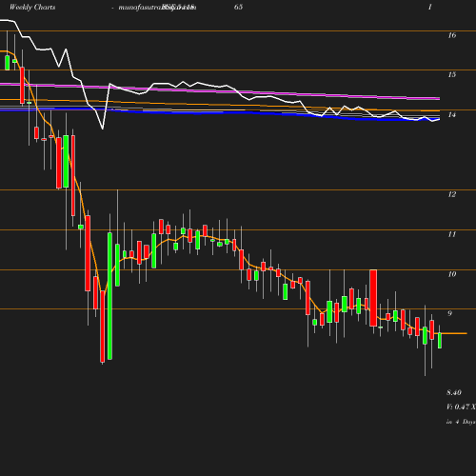The image size is (476, 476).
Task: Click the "65" value in header
Action: pyautogui.click(x=238, y=7)
